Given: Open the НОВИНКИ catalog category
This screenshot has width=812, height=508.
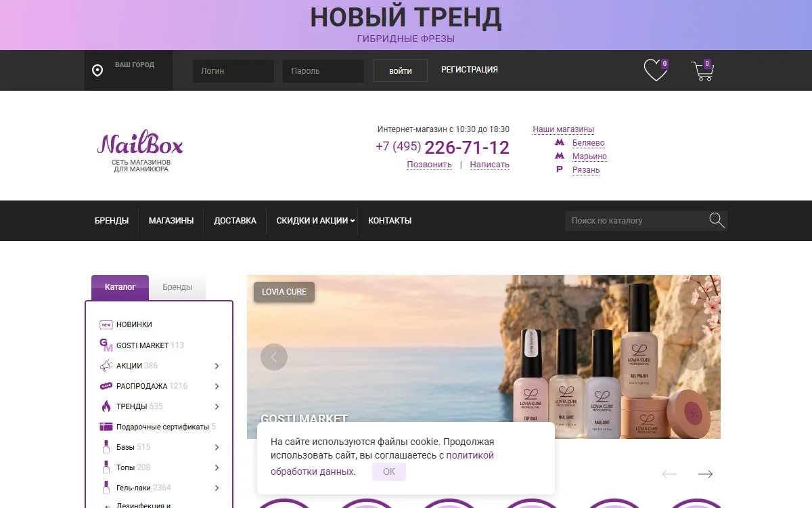Looking at the screenshot, I should pyautogui.click(x=134, y=325).
